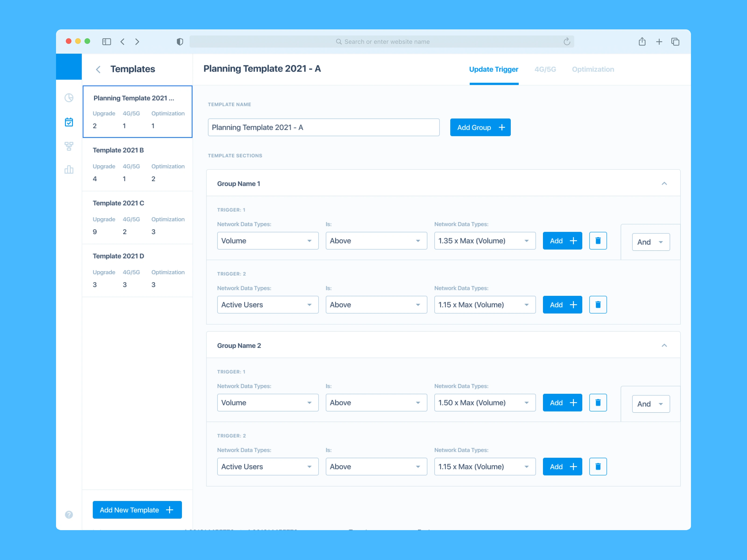Click the network hierarchy icon in the sidebar
747x560 pixels.
click(69, 146)
